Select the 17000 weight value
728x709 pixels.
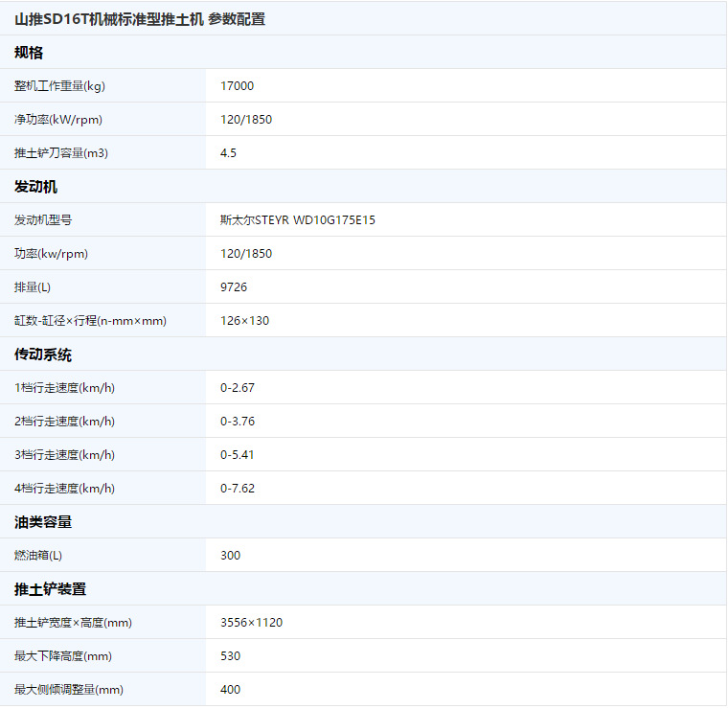tap(237, 86)
